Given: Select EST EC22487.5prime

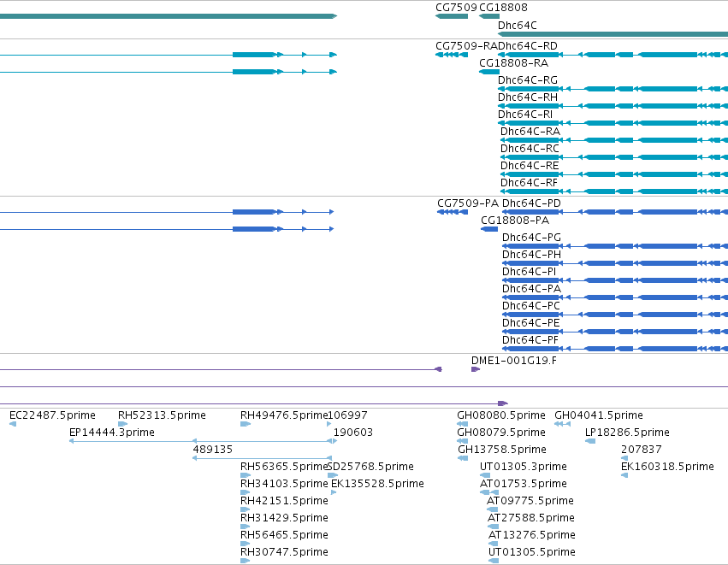Looking at the screenshot, I should click(52, 415).
